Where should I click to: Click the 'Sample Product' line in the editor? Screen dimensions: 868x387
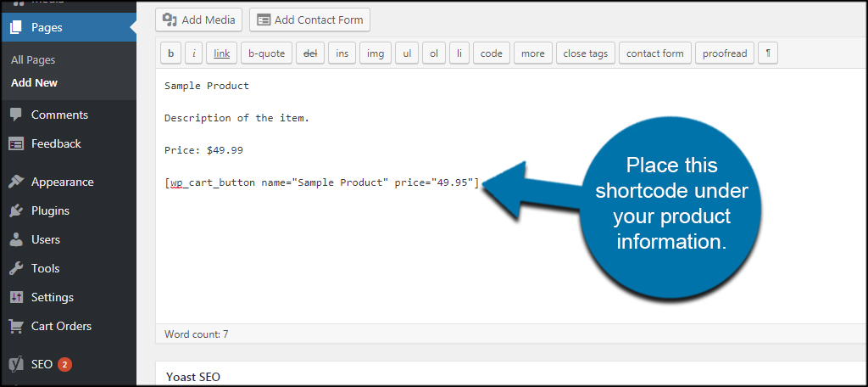click(207, 86)
